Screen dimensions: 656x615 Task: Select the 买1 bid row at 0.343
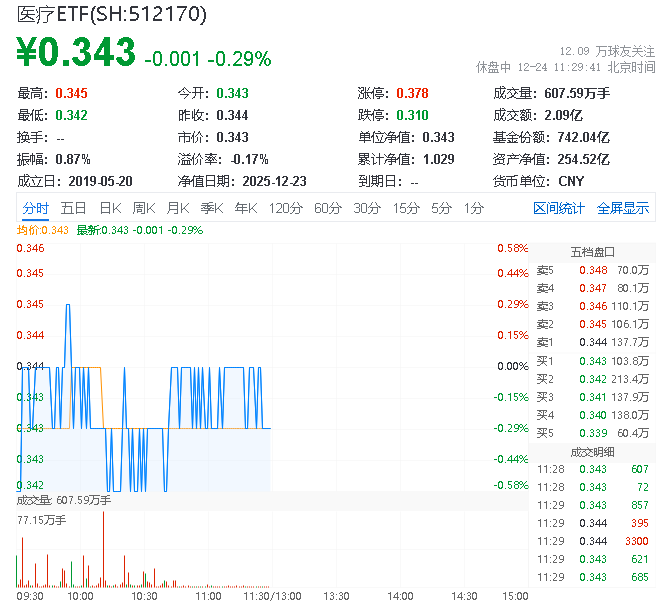[592, 360]
